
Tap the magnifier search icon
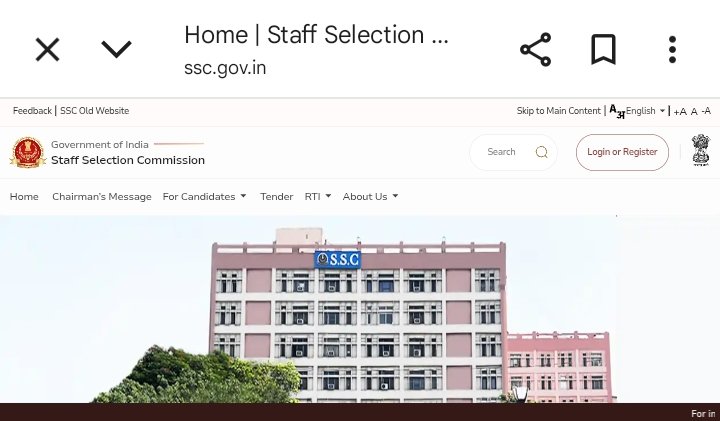click(x=541, y=152)
